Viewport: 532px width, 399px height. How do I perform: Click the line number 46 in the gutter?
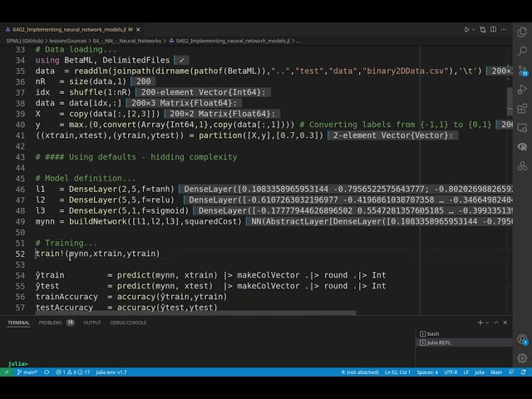click(20, 190)
